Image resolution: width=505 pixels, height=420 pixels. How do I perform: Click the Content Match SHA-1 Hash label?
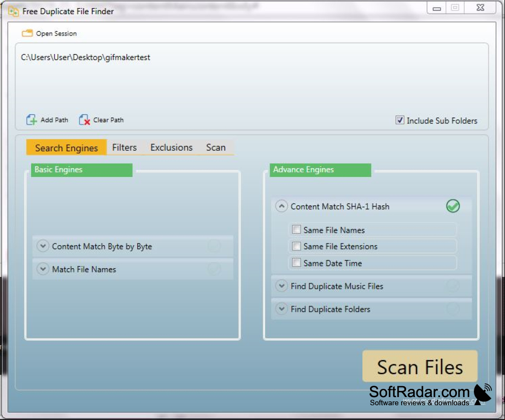(x=340, y=206)
